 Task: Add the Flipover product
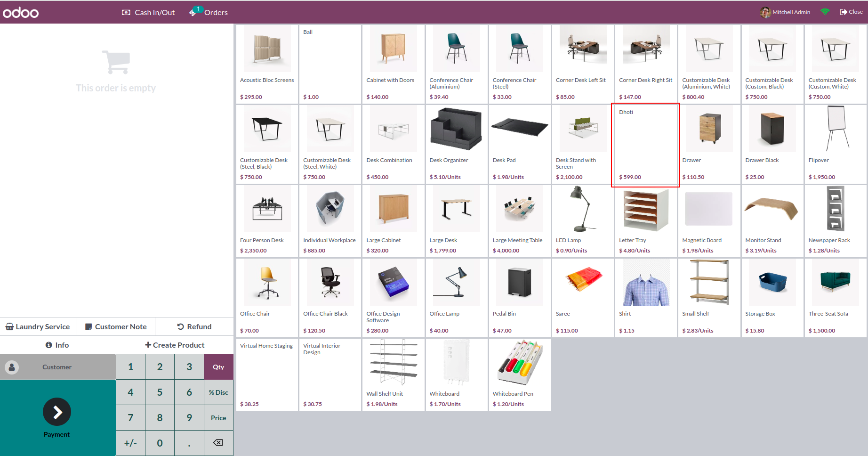click(x=836, y=144)
